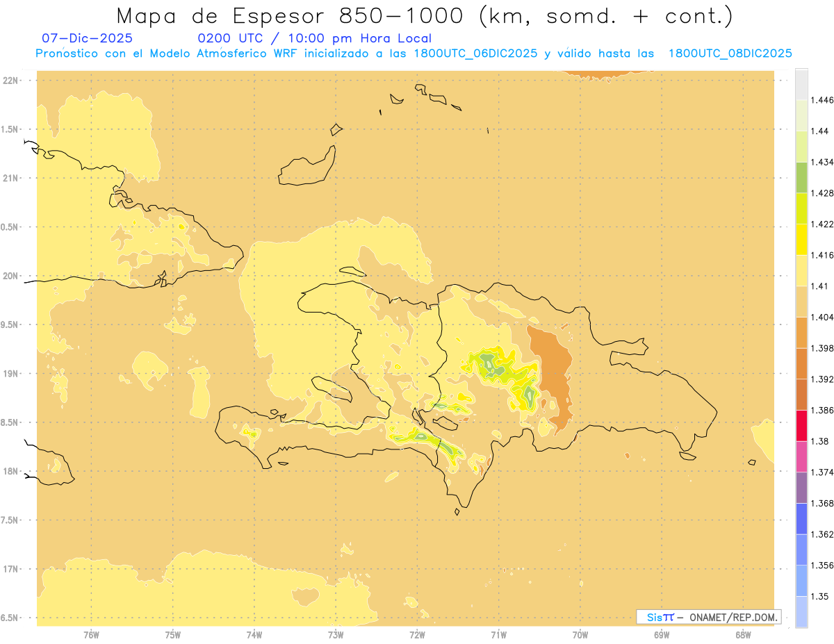Click legend value '1.362'
The width and height of the screenshot is (834, 644).
pyautogui.click(x=822, y=534)
